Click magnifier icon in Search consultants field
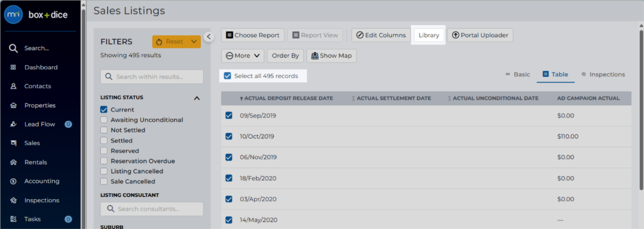644x229 pixels. click(x=110, y=209)
